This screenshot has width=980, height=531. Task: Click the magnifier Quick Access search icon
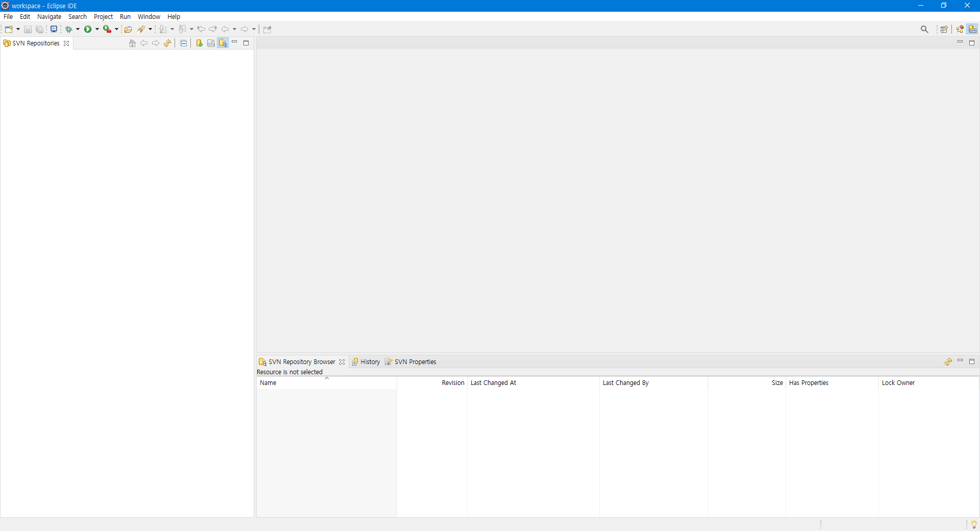point(924,29)
